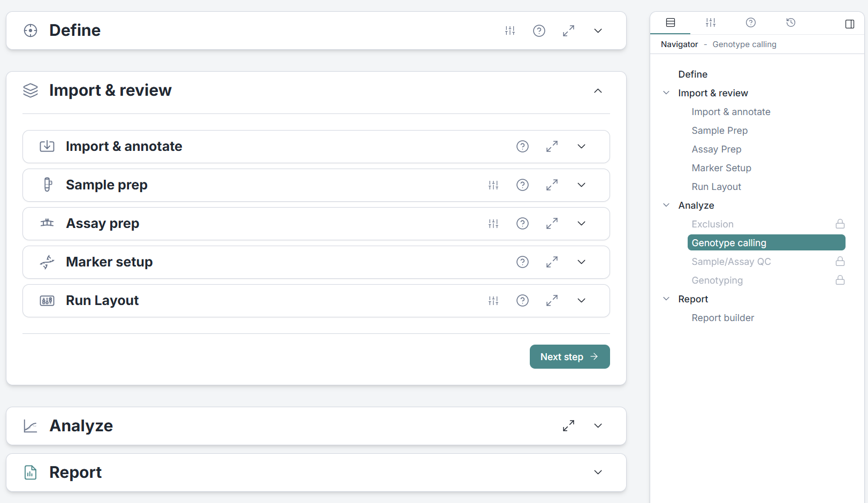Maximize the Run Layout panel
Screen dimensions: 868x503
click(552, 300)
